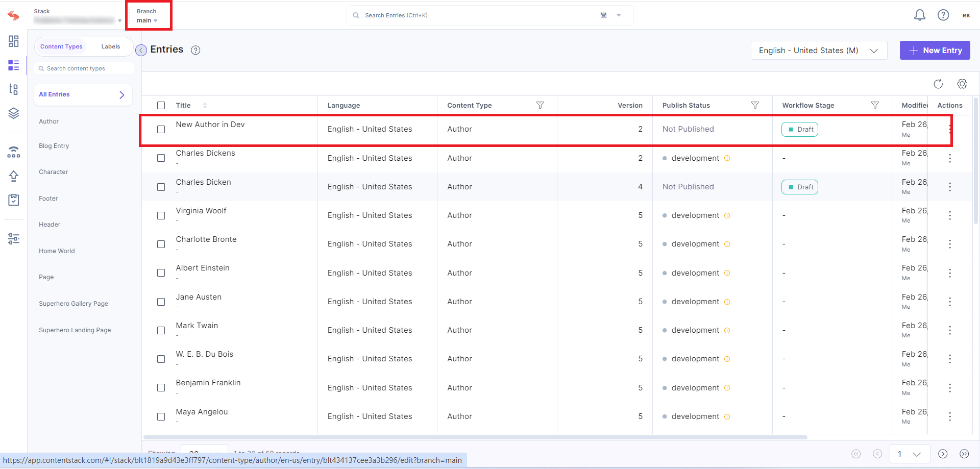Open actions menu for New Author in Dev

pyautogui.click(x=950, y=130)
